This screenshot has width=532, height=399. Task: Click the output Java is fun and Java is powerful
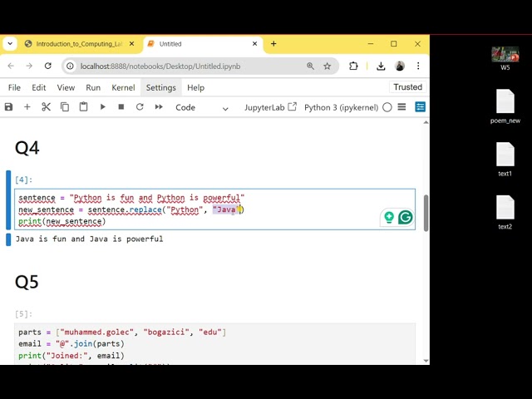point(89,239)
